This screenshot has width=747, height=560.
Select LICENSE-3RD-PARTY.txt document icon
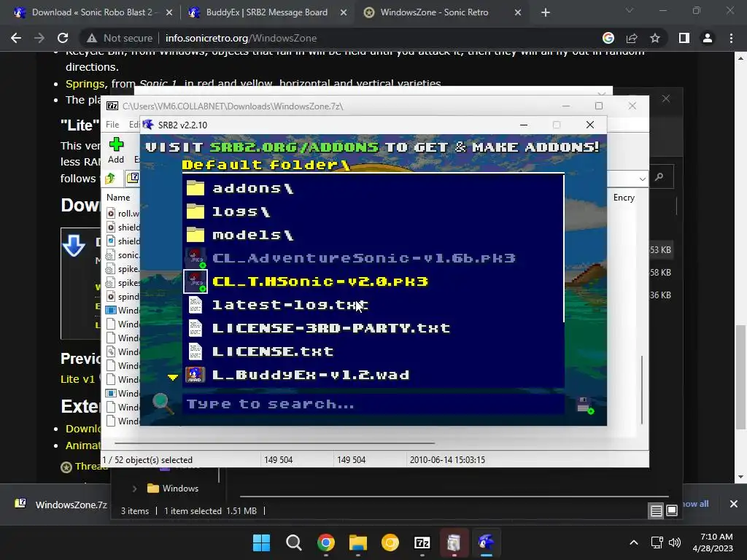tap(196, 328)
